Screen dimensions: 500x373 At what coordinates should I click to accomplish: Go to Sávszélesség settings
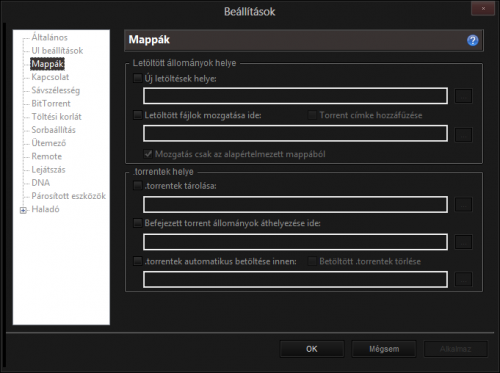56,90
